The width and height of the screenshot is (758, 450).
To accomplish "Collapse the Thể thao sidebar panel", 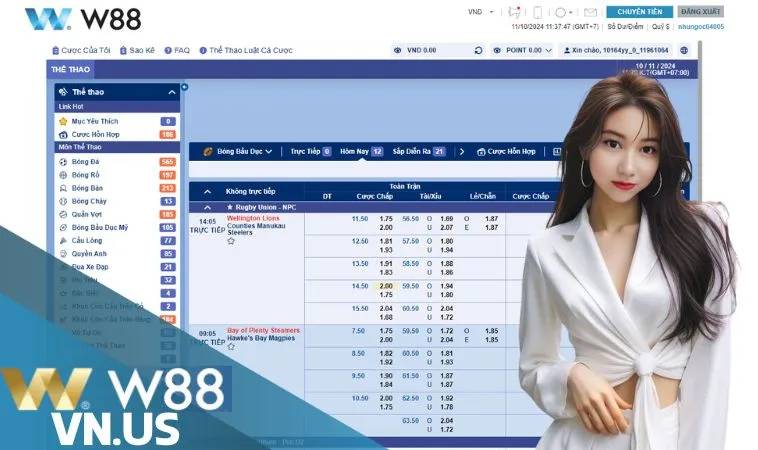I will point(172,91).
